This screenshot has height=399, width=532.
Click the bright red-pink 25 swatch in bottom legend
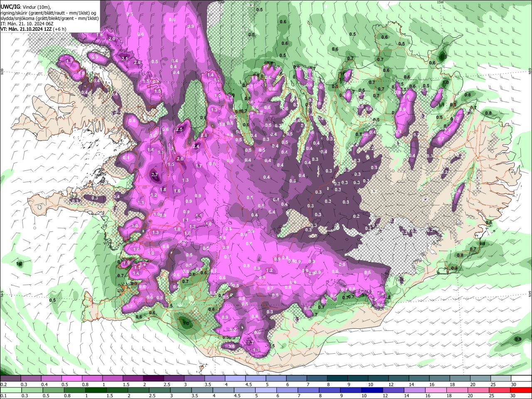[x=500, y=390]
